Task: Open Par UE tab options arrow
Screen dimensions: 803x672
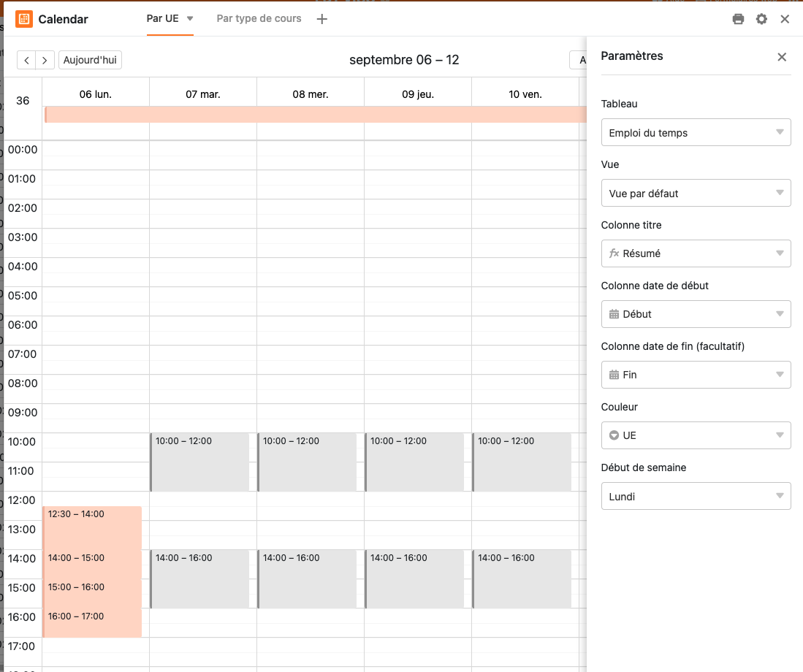Action: 190,19
